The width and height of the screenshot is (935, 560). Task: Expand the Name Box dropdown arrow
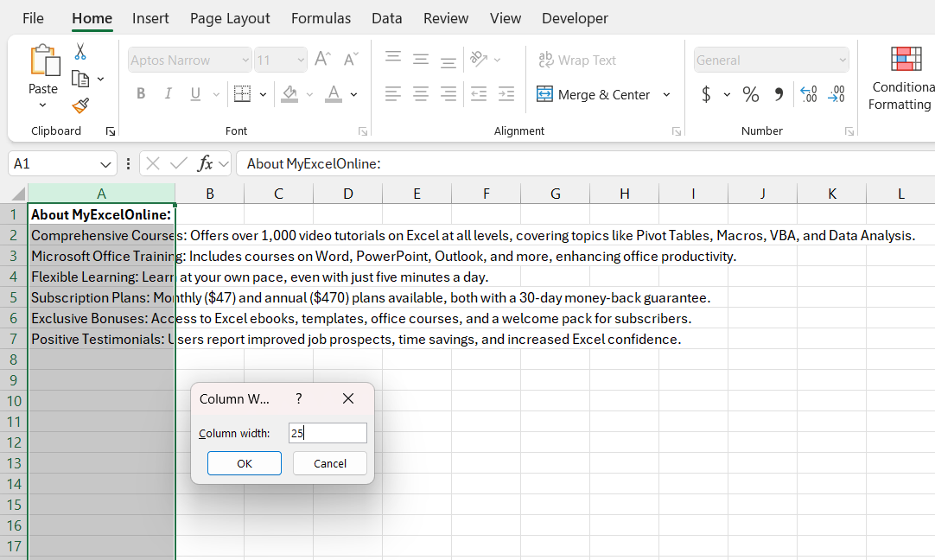[105, 164]
